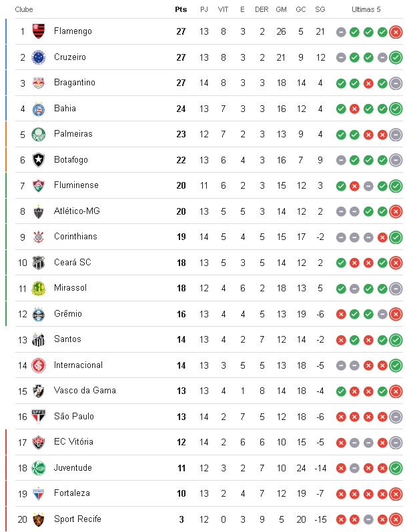Click the Clube column header
The width and height of the screenshot is (413, 532).
(24, 9)
